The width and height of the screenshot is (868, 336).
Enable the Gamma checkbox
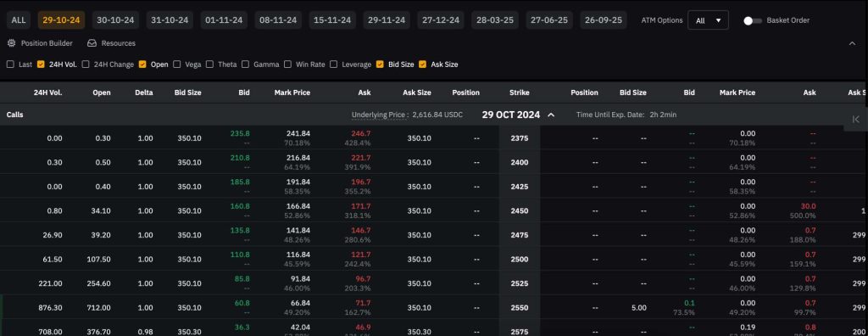point(245,64)
